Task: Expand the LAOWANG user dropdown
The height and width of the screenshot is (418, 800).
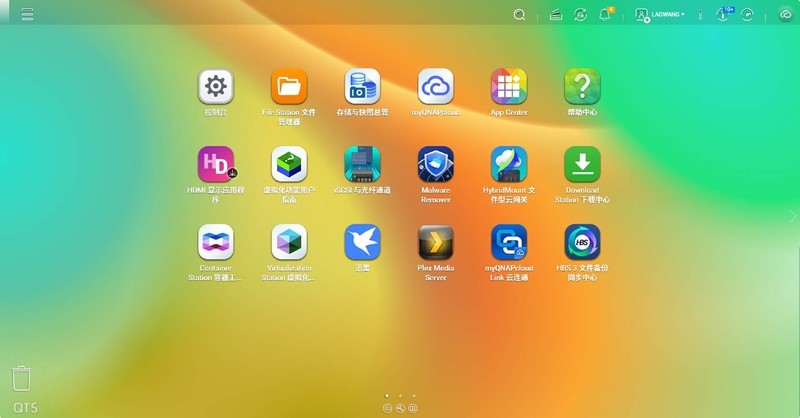Action: coord(660,15)
